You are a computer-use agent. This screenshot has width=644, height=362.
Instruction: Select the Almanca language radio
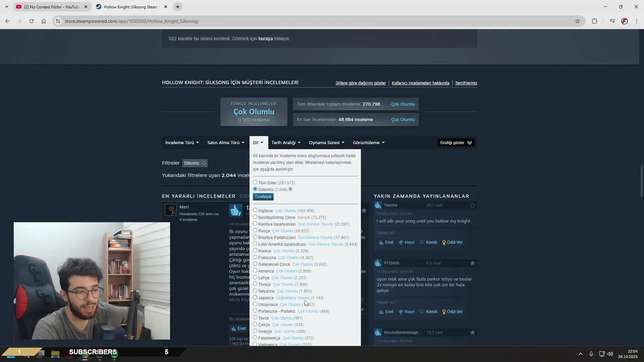coord(255,270)
